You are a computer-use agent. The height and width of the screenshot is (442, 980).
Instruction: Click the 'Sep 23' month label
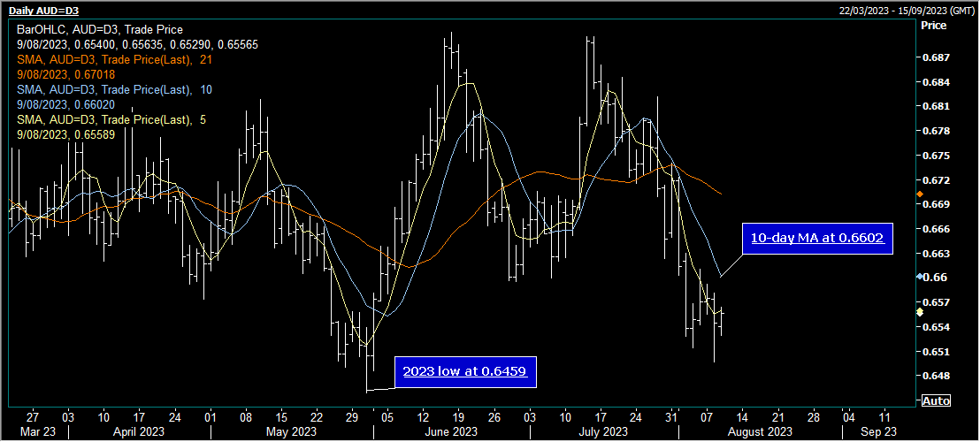[877, 431]
